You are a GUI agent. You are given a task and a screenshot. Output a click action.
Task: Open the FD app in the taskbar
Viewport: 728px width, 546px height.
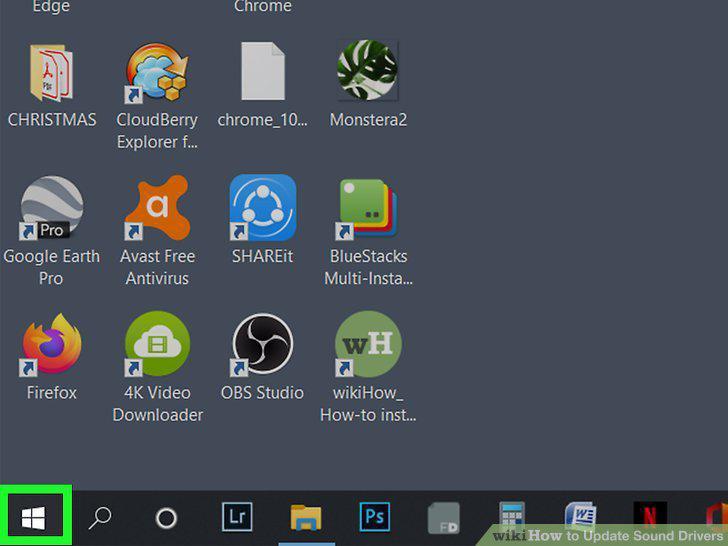click(x=443, y=518)
